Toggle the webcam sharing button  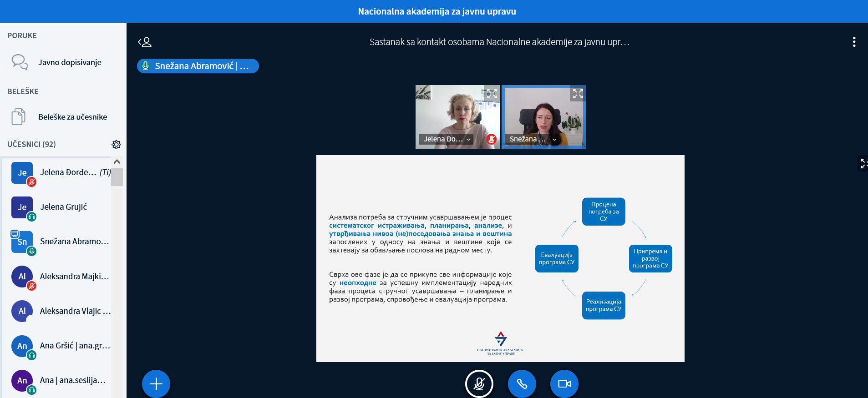tap(564, 384)
